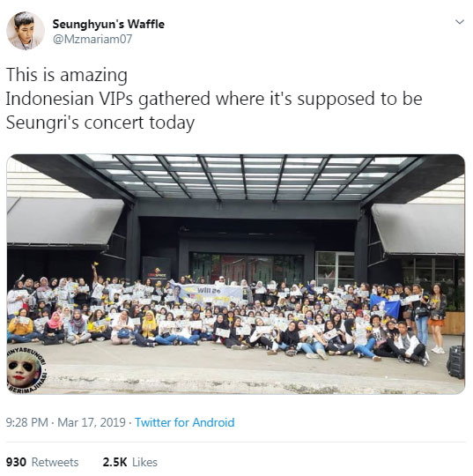Open the Seunghyun's Waffle display name
This screenshot has height=476, width=473.
click(108, 24)
